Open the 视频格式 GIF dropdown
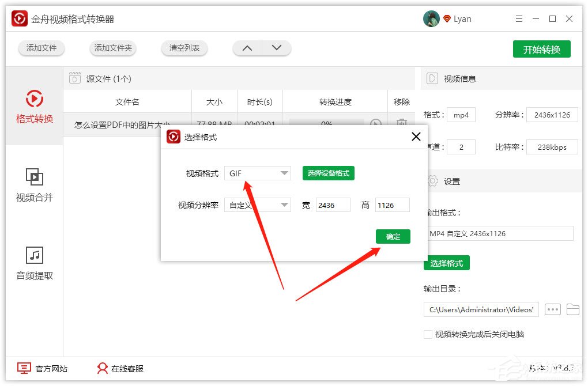This screenshot has width=588, height=386. click(257, 173)
